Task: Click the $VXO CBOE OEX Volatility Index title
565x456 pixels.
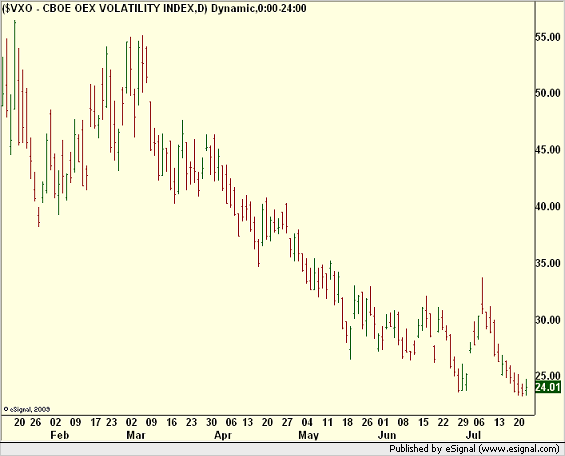Action: [154, 8]
